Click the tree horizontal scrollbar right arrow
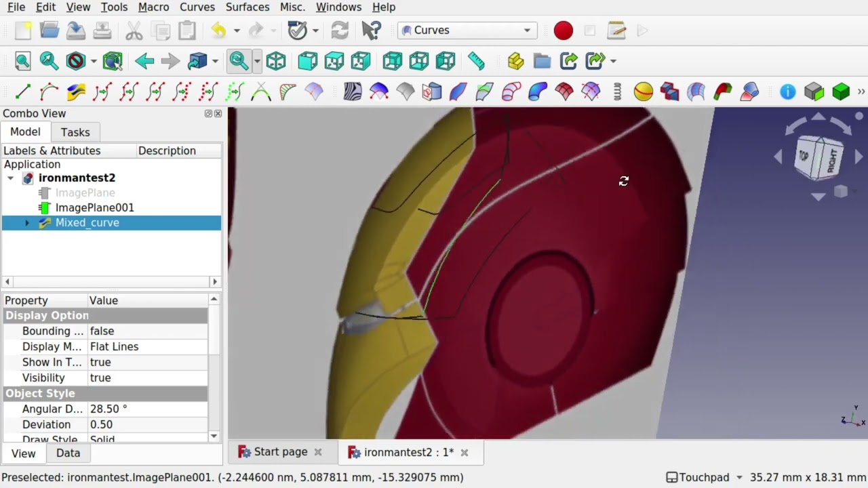 [215, 282]
